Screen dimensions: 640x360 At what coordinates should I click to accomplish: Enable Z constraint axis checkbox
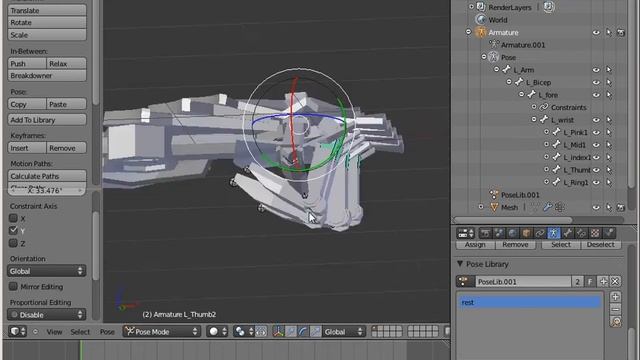(13, 243)
